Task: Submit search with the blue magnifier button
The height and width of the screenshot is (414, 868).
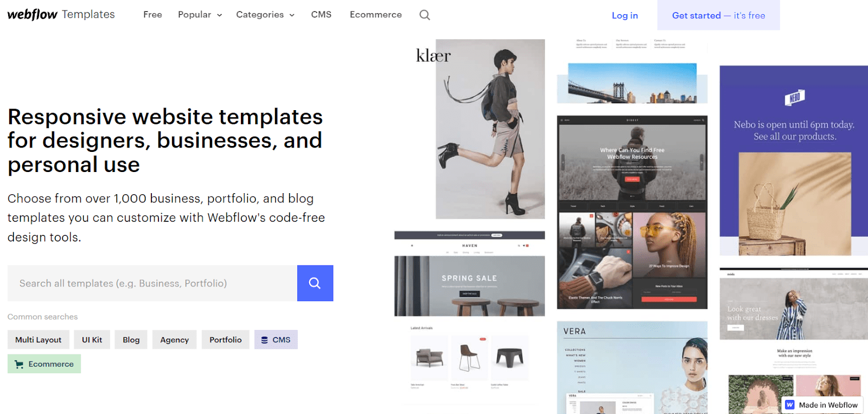Action: (315, 283)
